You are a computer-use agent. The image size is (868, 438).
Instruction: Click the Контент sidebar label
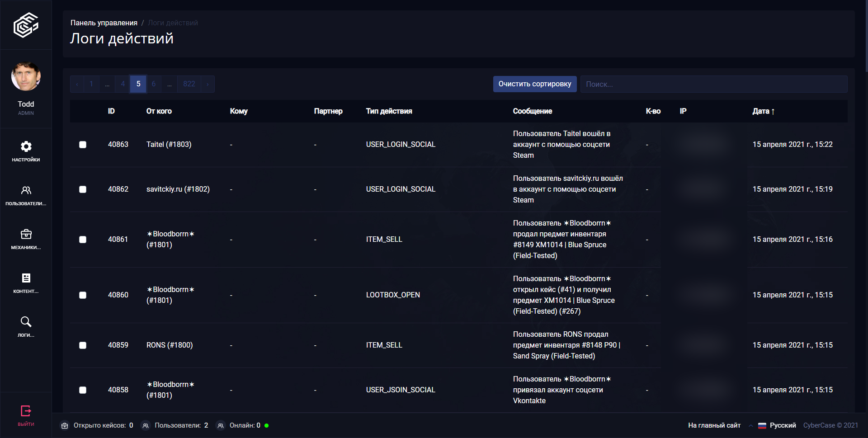click(x=26, y=292)
